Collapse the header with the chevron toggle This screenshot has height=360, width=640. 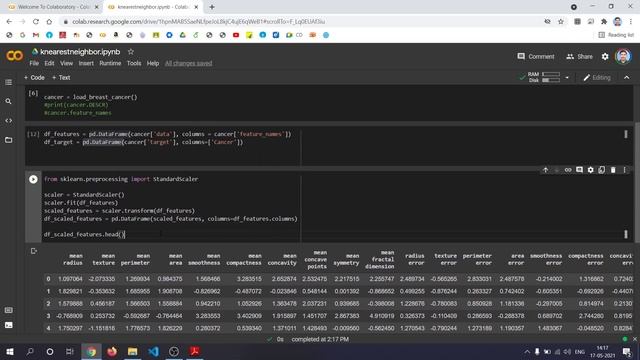point(627,78)
